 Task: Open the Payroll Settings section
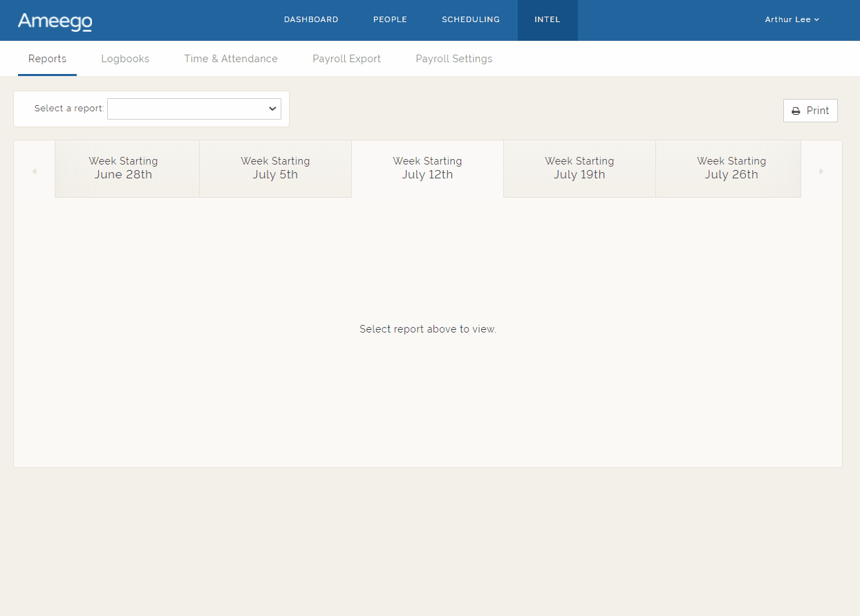coord(454,59)
